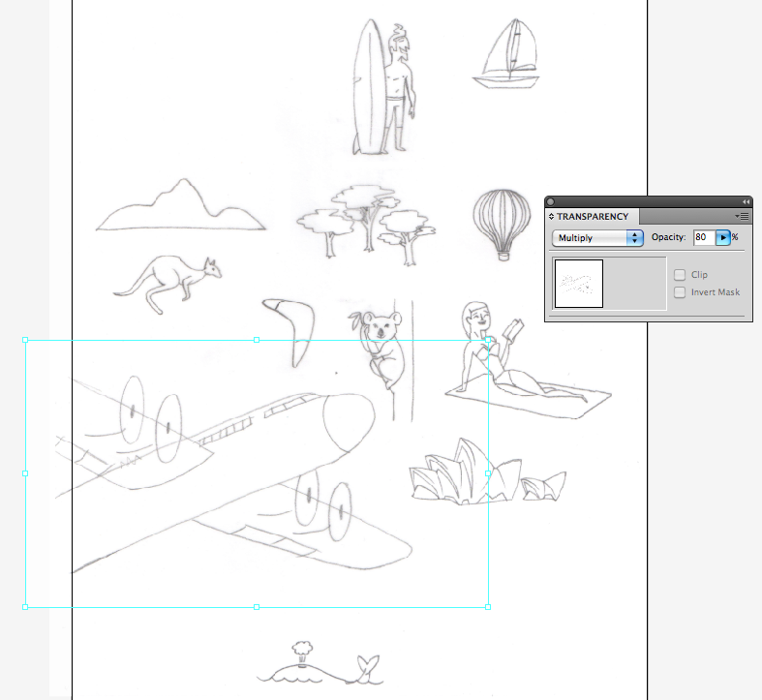The image size is (762, 700).
Task: Open the Multiply blending mode dropdown
Action: 597,238
